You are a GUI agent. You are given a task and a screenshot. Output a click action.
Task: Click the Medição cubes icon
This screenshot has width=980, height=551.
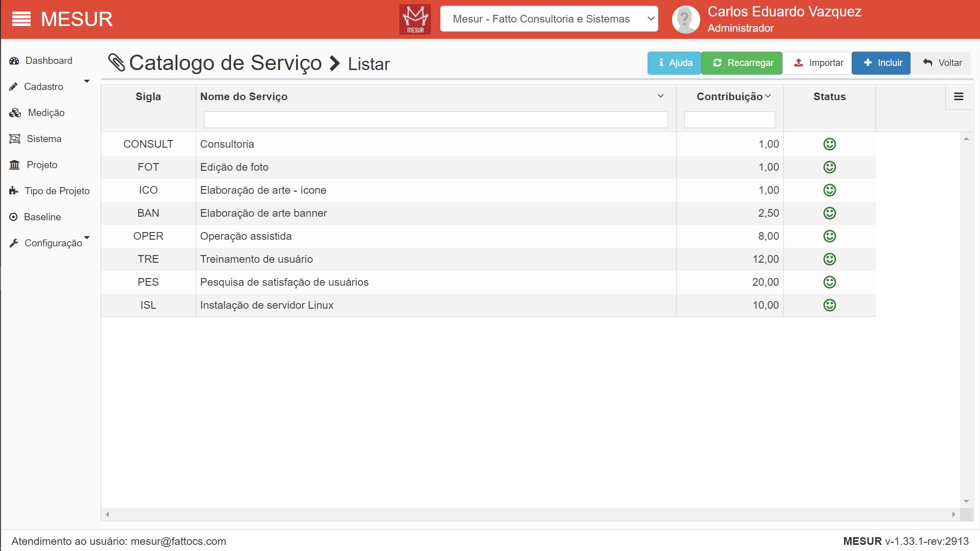tap(15, 113)
